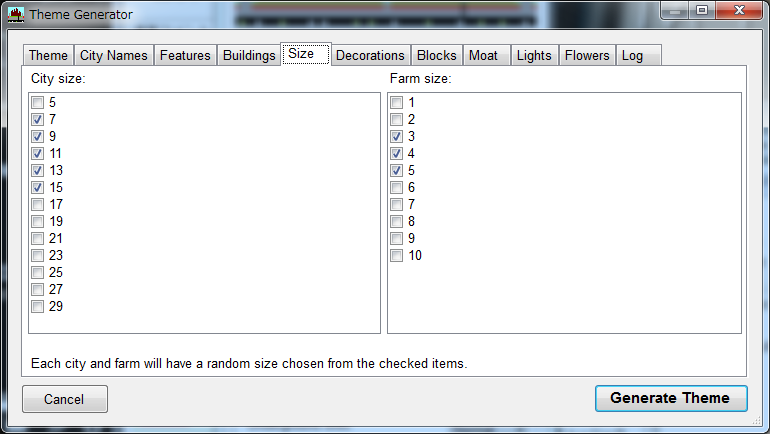Screen dimensions: 770x434
Task: Show the Flowers tab
Action: [587, 56]
